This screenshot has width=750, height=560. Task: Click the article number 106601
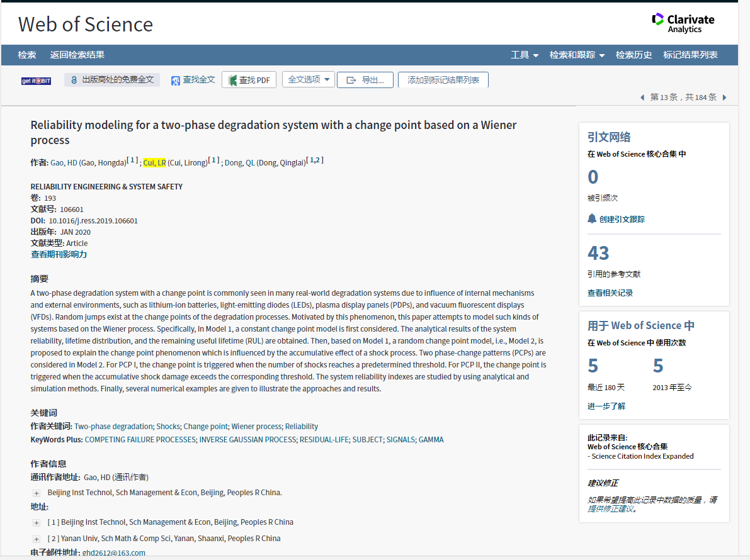(72, 210)
